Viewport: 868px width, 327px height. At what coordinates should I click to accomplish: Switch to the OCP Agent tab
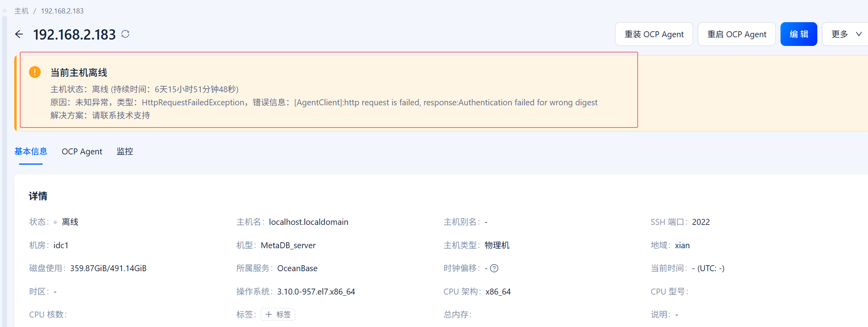point(82,152)
